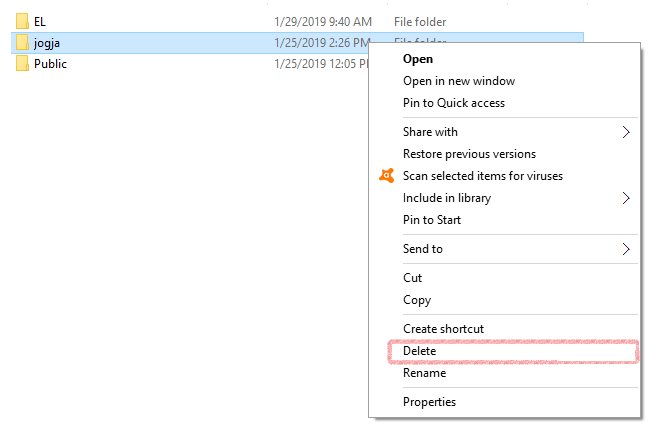Select the Public folder name

(50, 64)
